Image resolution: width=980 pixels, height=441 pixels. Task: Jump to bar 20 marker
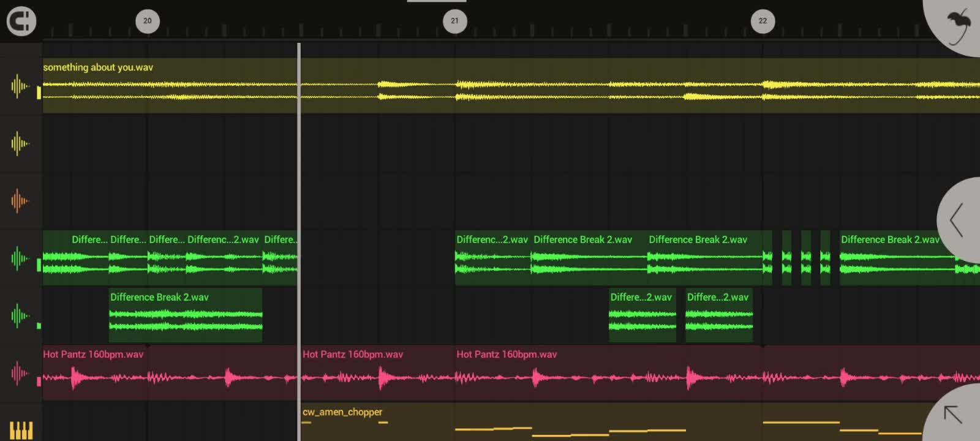(x=147, y=21)
